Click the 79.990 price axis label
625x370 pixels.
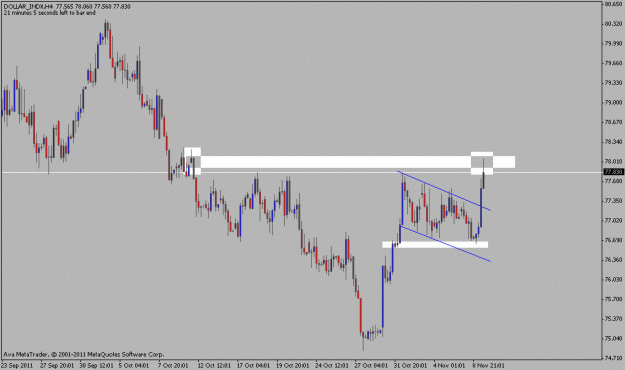pyautogui.click(x=614, y=43)
